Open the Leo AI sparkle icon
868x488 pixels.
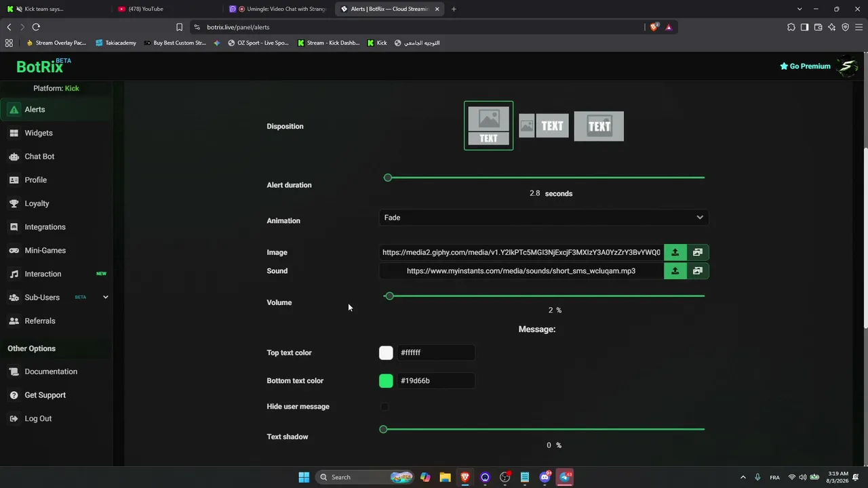coord(831,27)
